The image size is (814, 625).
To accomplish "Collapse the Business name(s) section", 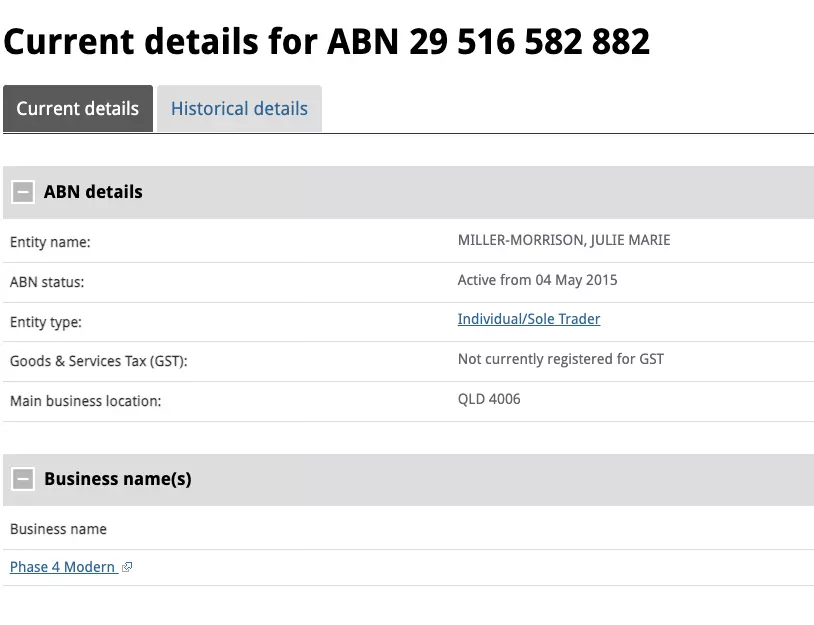I will tap(23, 479).
